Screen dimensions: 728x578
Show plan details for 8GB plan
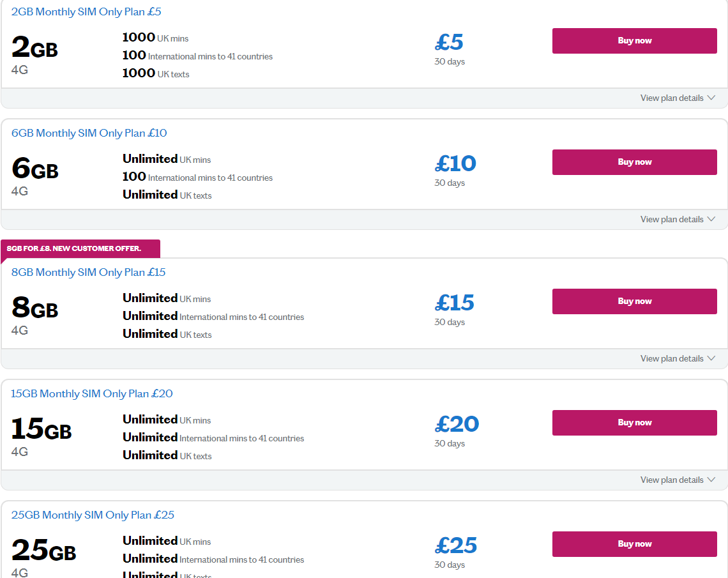click(672, 359)
